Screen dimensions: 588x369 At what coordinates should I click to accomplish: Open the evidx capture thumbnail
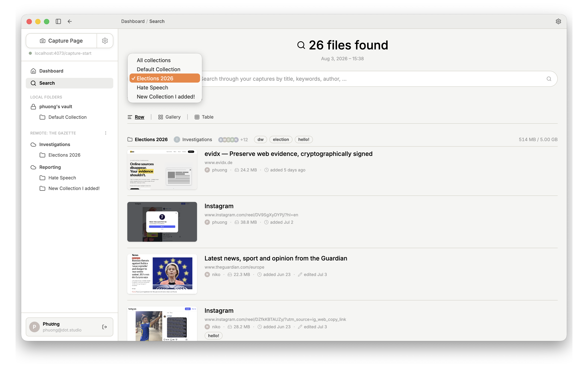click(x=162, y=170)
